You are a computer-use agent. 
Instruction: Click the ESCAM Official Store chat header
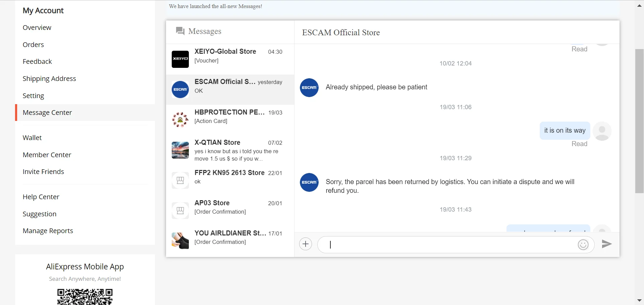[341, 33]
